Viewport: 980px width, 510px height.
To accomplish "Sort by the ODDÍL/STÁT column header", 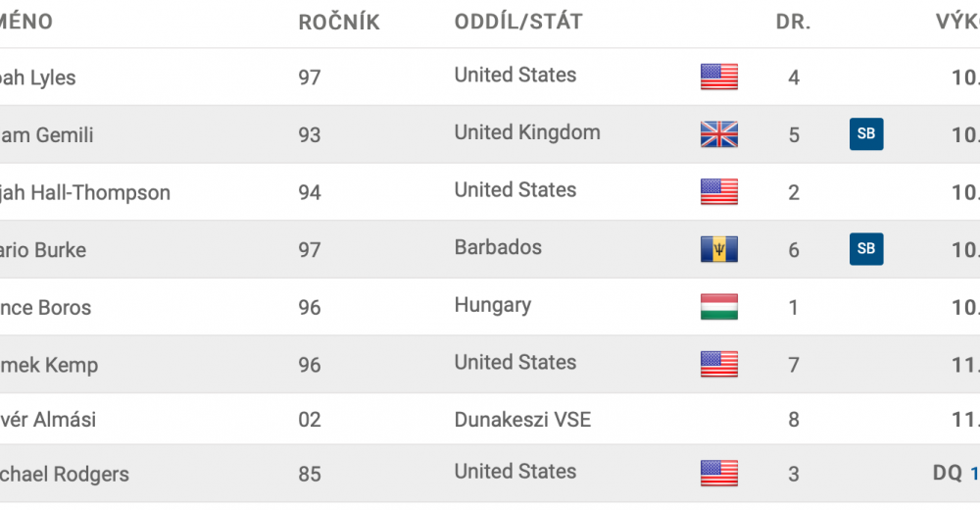I will coord(518,22).
